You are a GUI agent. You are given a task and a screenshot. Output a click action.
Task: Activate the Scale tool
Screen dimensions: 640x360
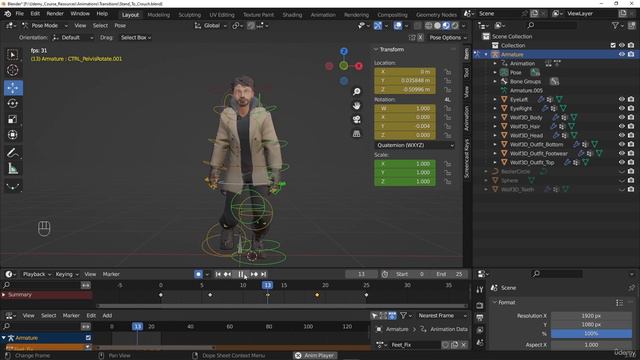pos(13,119)
